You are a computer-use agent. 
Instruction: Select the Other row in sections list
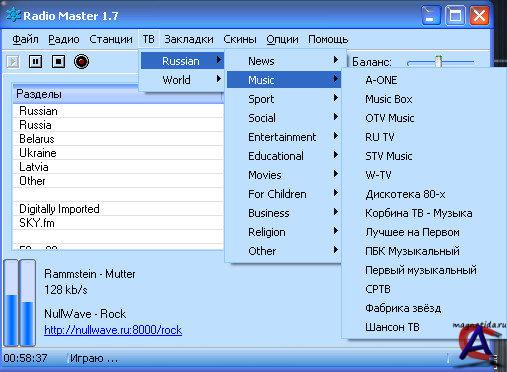(118, 181)
